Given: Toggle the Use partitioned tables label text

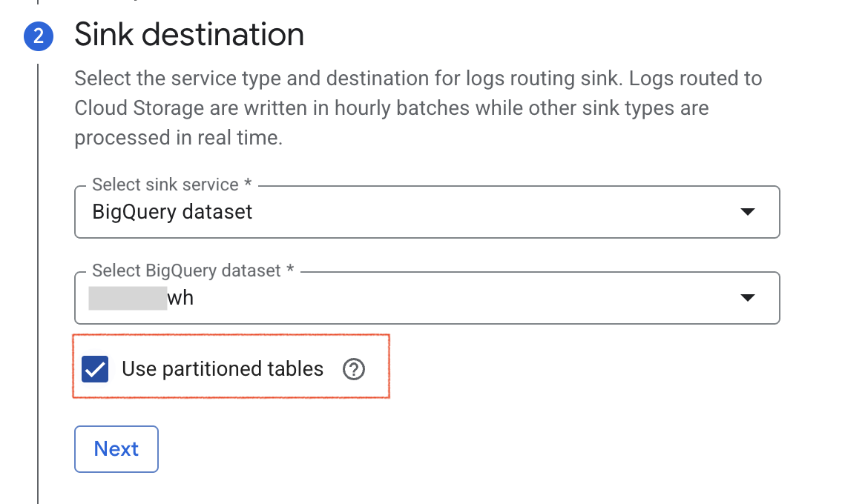Looking at the screenshot, I should point(223,369).
